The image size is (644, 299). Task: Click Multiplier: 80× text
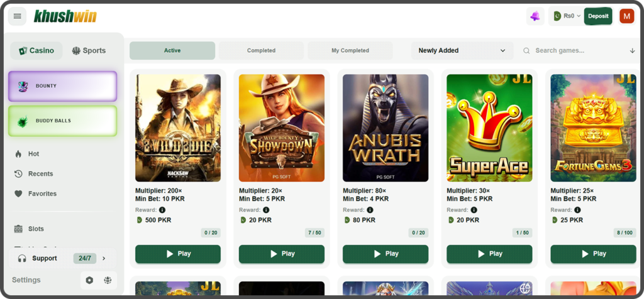point(365,191)
